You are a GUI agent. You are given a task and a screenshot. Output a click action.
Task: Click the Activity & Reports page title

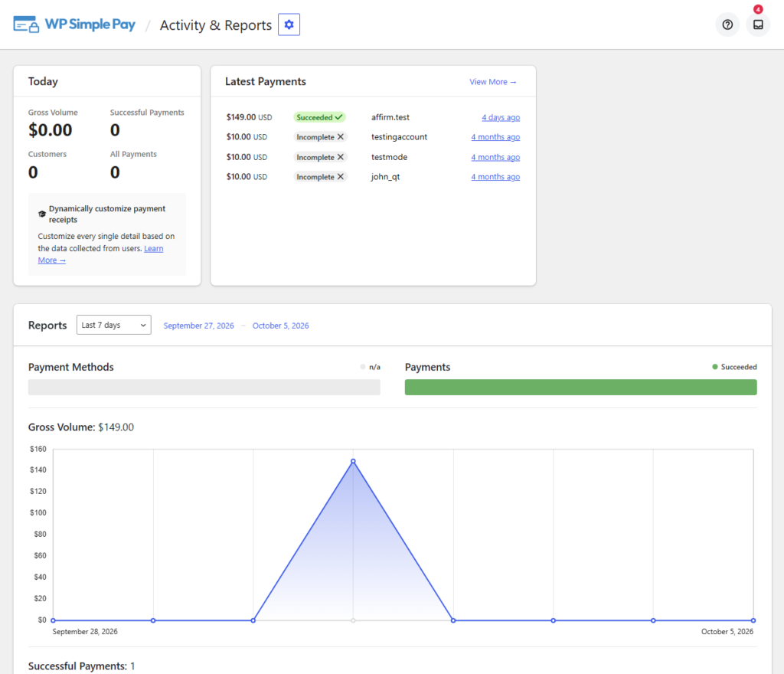[x=215, y=25]
